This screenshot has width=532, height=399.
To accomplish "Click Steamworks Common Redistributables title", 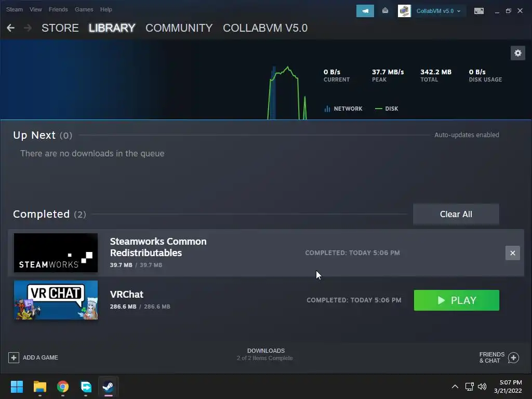I will coord(158,247).
